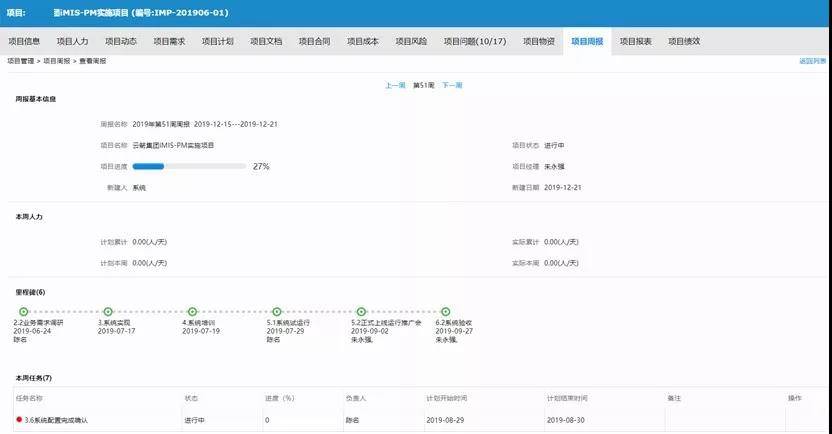The width and height of the screenshot is (832, 434).
Task: Click the 5.1系统试运行 milestone icon
Action: [x=277, y=312]
